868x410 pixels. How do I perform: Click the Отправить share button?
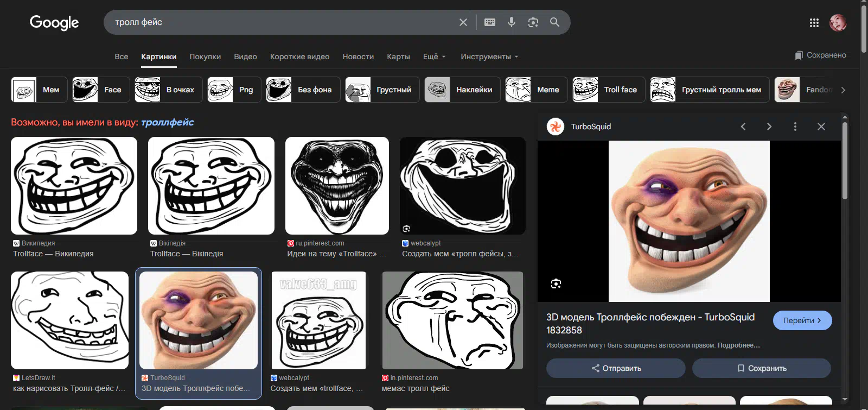[616, 368]
